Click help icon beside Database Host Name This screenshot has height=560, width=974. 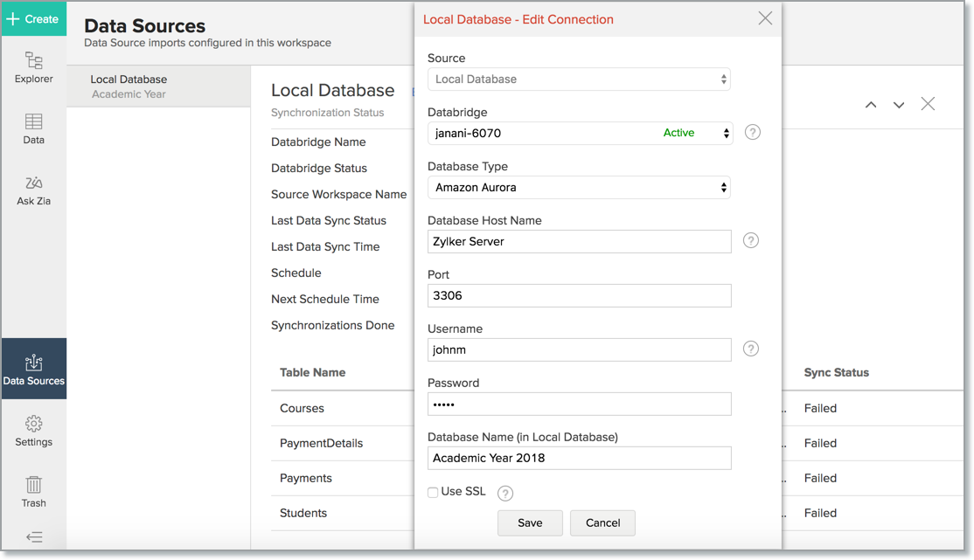click(750, 240)
